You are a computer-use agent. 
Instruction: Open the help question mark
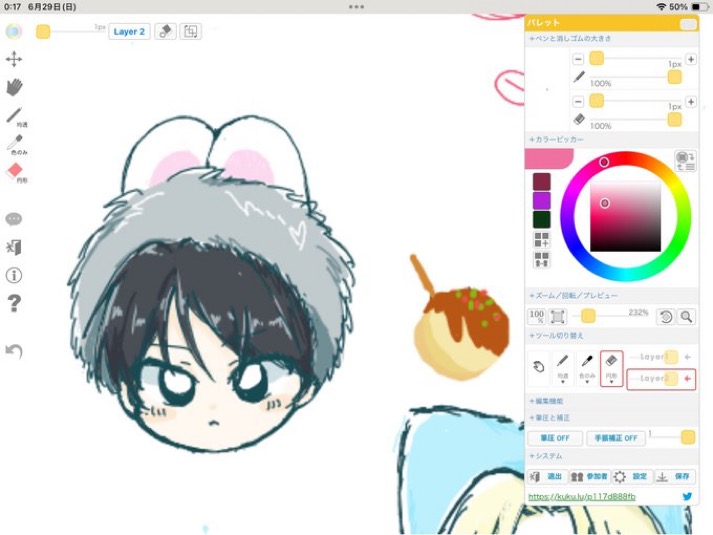(x=14, y=303)
